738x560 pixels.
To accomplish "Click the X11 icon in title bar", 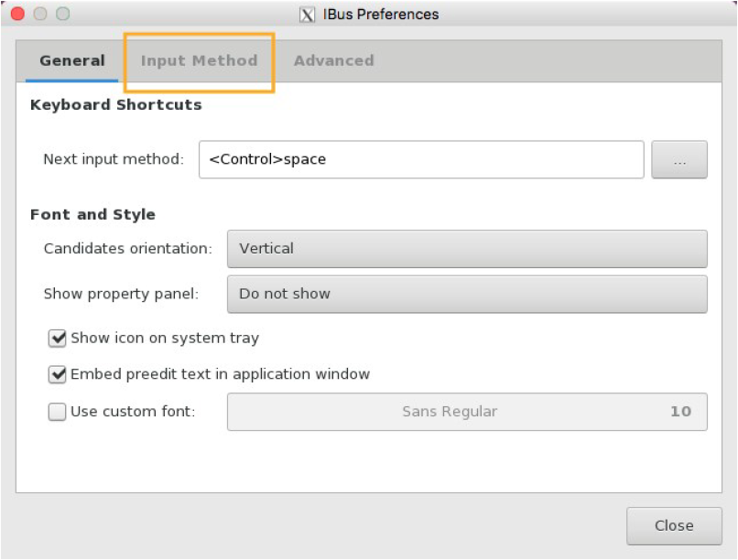I will tap(308, 15).
